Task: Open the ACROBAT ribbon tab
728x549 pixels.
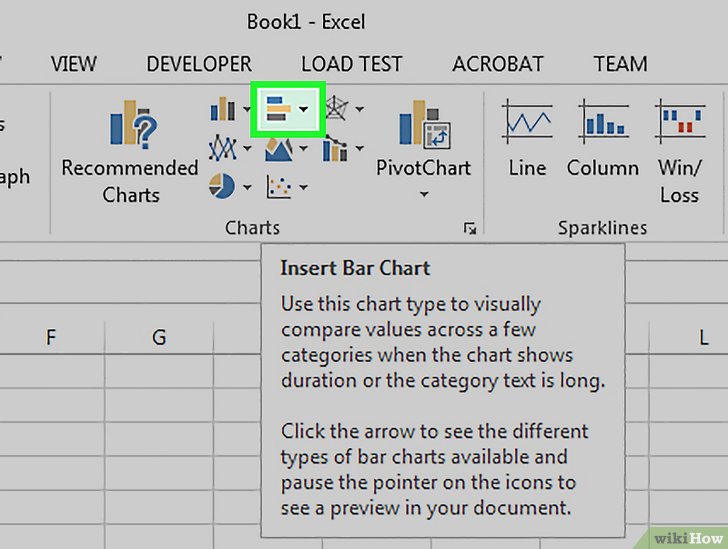Action: coord(498,64)
